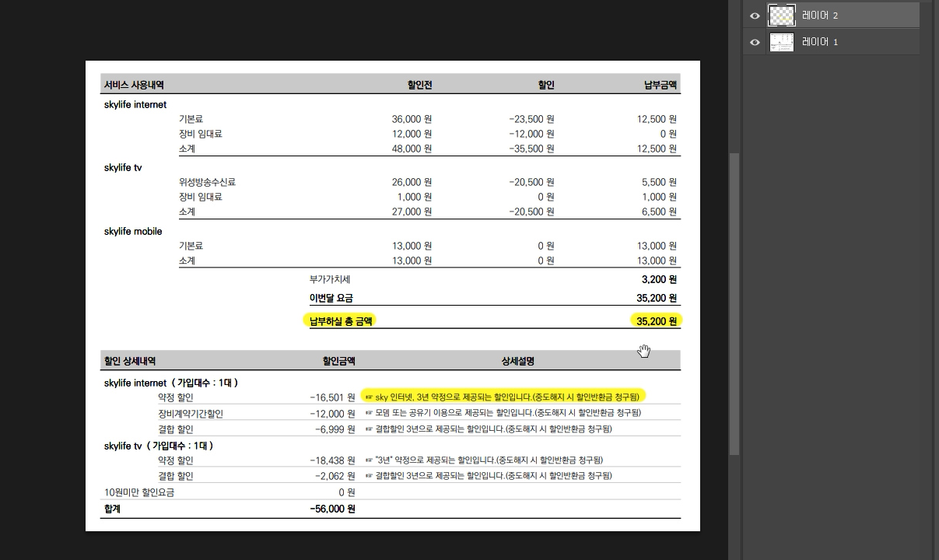Click the 3,200 원 VAT amount
939x560 pixels.
[x=659, y=279]
